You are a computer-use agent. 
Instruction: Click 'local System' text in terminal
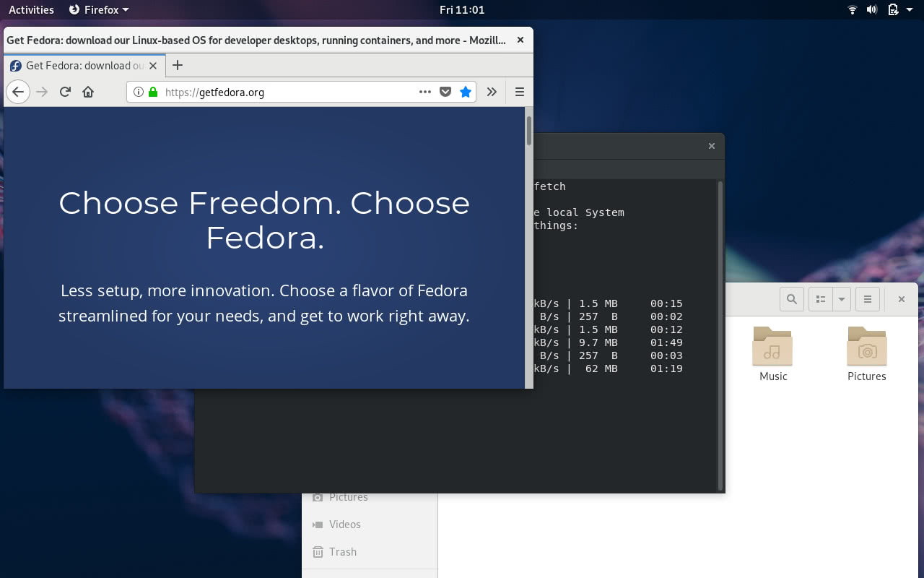click(x=585, y=212)
